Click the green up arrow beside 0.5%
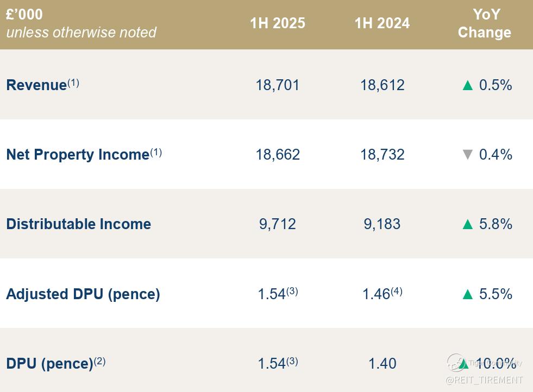The width and height of the screenshot is (533, 392). [x=467, y=85]
